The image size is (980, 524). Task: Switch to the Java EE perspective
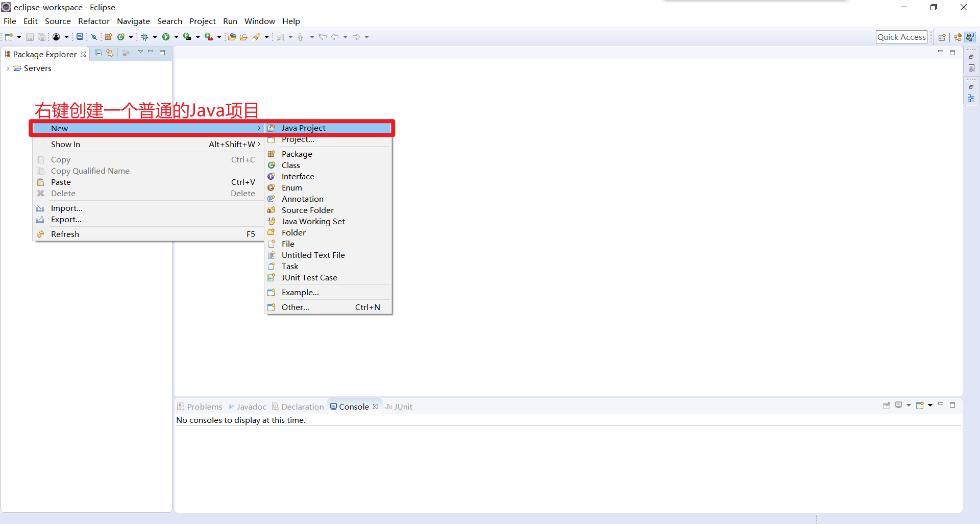958,37
